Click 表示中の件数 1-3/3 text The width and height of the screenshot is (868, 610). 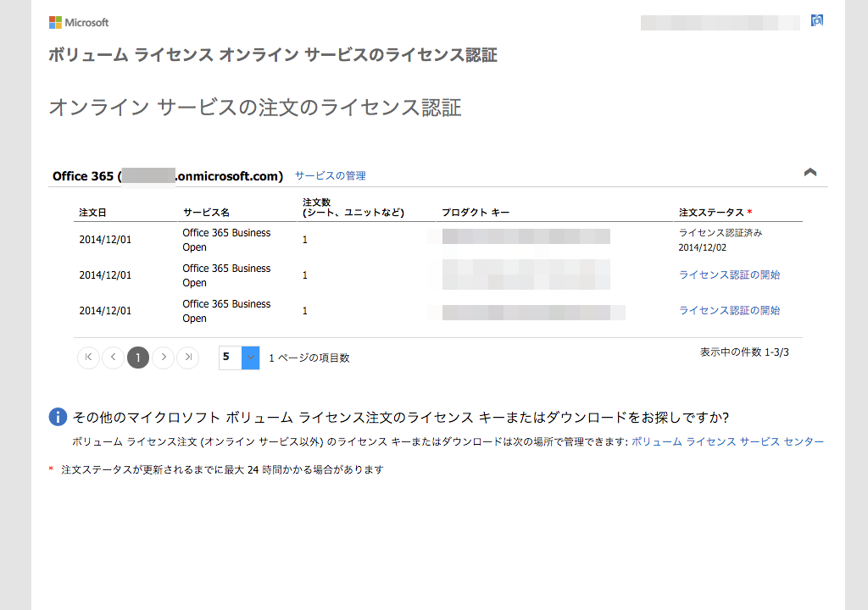[744, 352]
